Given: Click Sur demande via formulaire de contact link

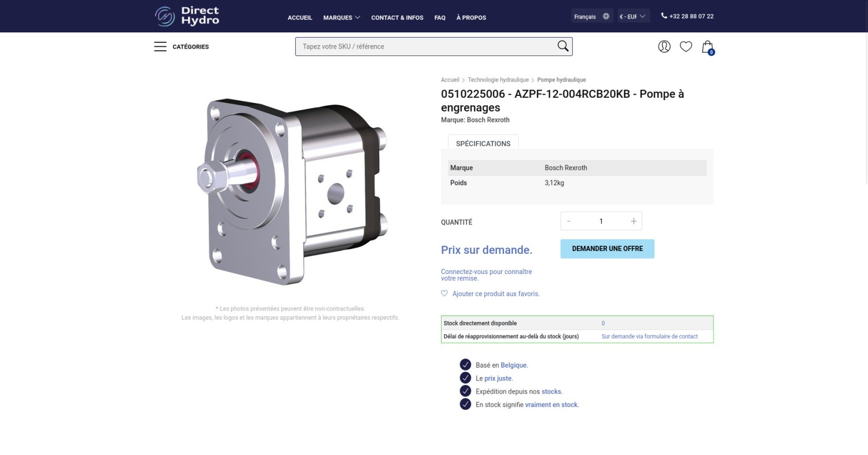Looking at the screenshot, I should pyautogui.click(x=649, y=336).
